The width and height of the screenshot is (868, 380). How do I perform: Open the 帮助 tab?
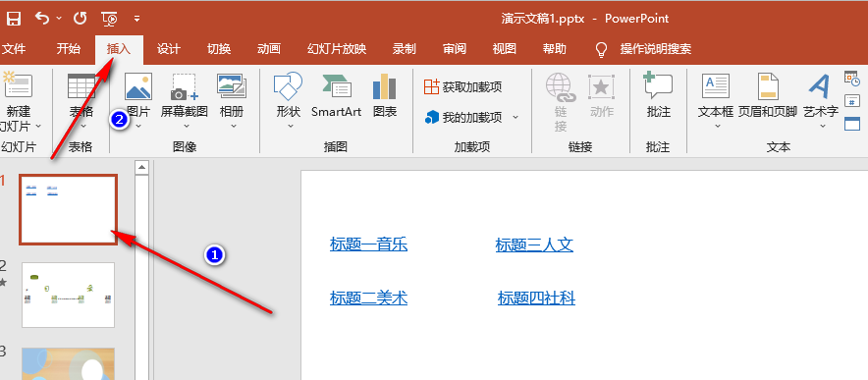[555, 49]
